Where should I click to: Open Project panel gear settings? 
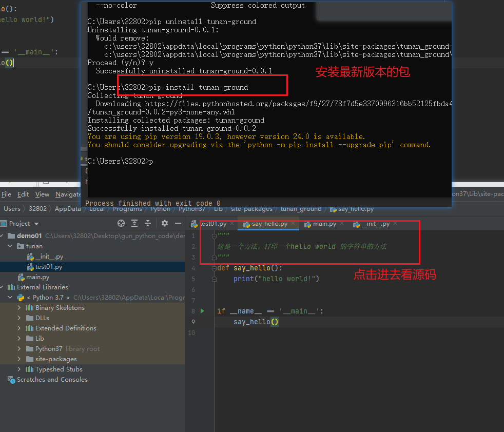click(x=165, y=223)
